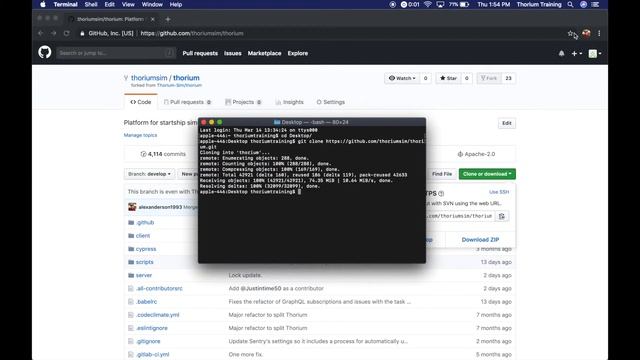Focus the GitHub search field
Screen dimensions: 640x360
[x=116, y=53]
